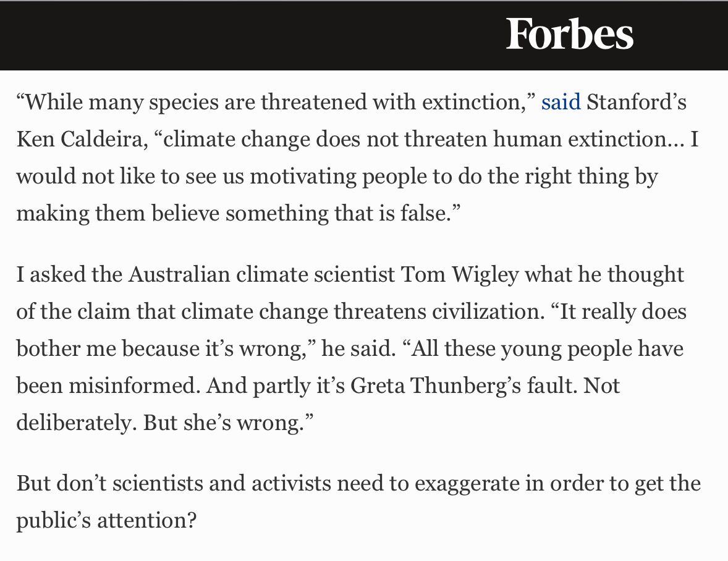
Task: Click the Forbes logo in header
Action: click(x=569, y=35)
